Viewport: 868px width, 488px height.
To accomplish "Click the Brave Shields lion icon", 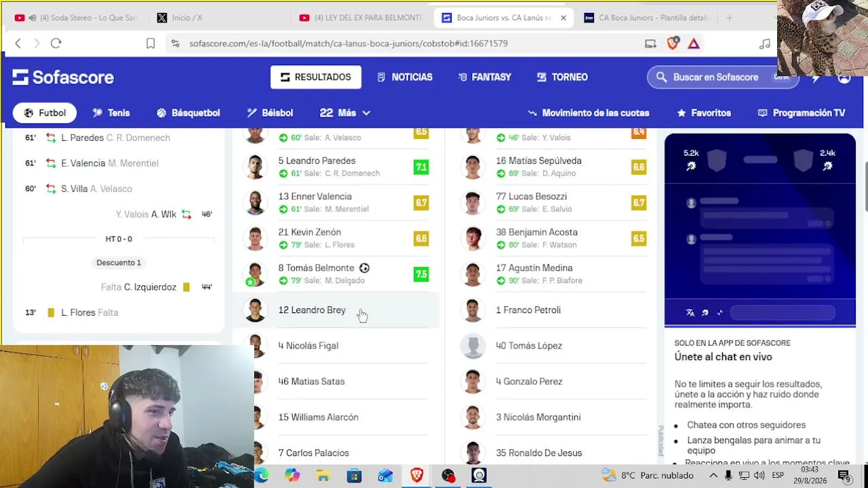I will tap(673, 43).
